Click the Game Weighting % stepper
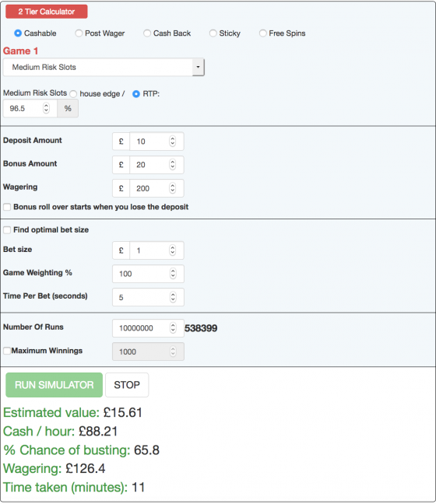The width and height of the screenshot is (436, 504). (173, 274)
